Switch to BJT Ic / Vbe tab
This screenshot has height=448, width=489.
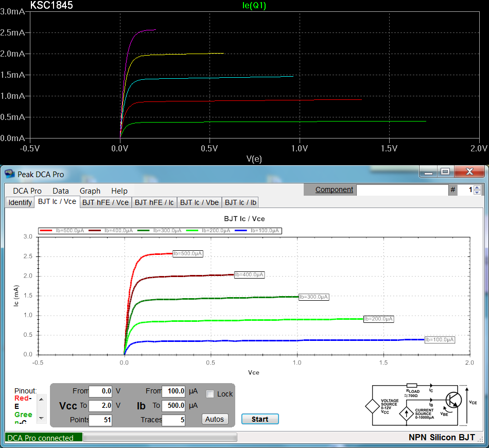point(199,202)
